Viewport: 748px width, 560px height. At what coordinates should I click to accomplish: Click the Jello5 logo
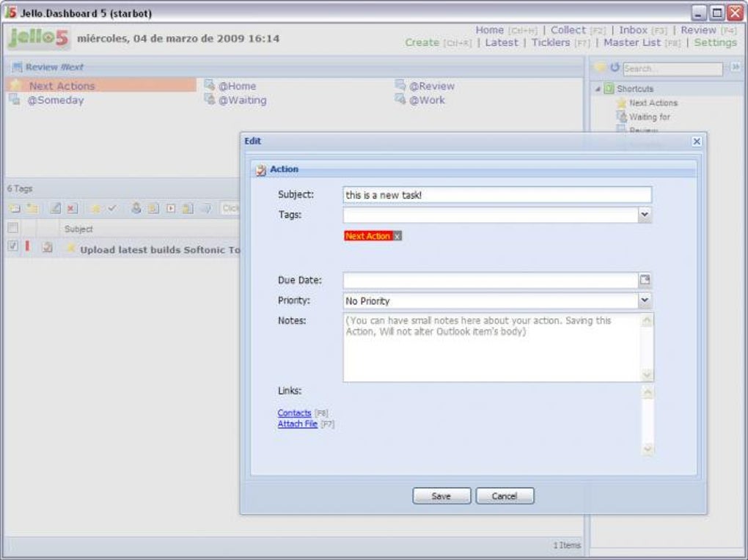(x=38, y=37)
